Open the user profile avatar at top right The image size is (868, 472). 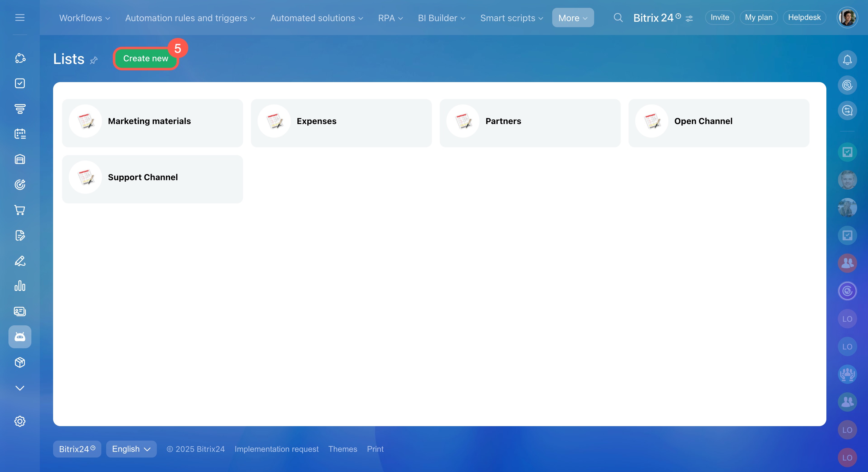pyautogui.click(x=847, y=18)
